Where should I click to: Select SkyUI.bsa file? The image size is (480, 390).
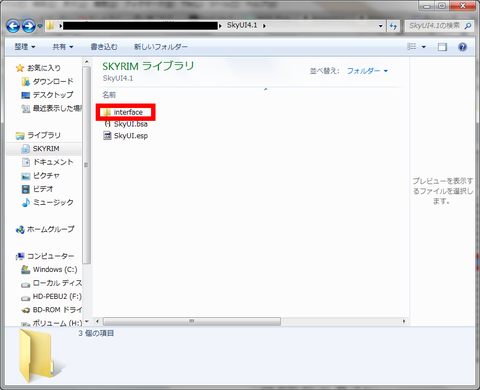coord(126,124)
